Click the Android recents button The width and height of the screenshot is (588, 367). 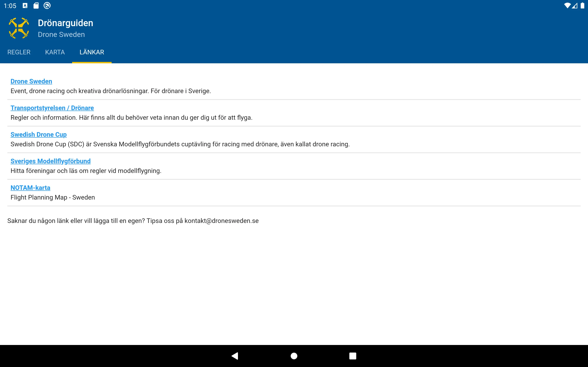[x=353, y=356]
